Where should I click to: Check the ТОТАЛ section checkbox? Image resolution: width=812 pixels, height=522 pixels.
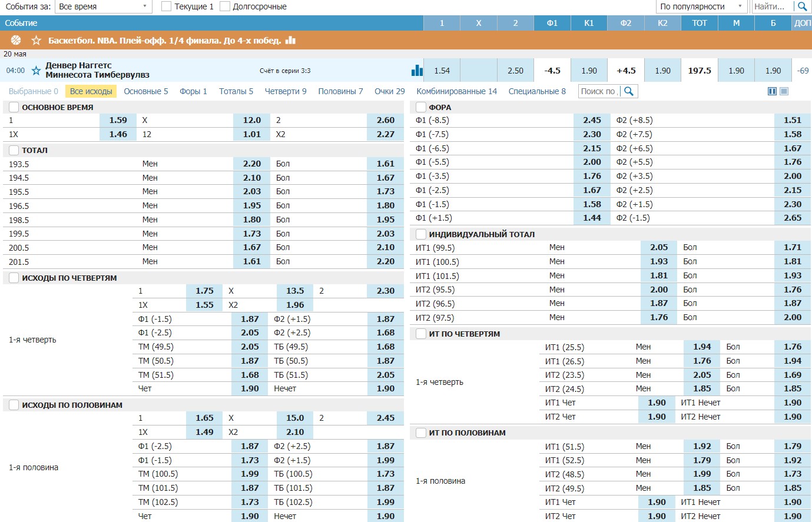14,150
